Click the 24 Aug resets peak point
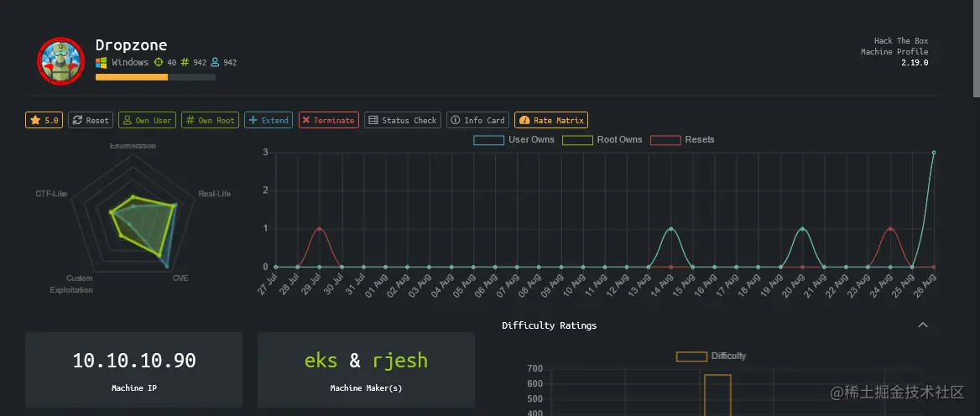 [x=890, y=229]
